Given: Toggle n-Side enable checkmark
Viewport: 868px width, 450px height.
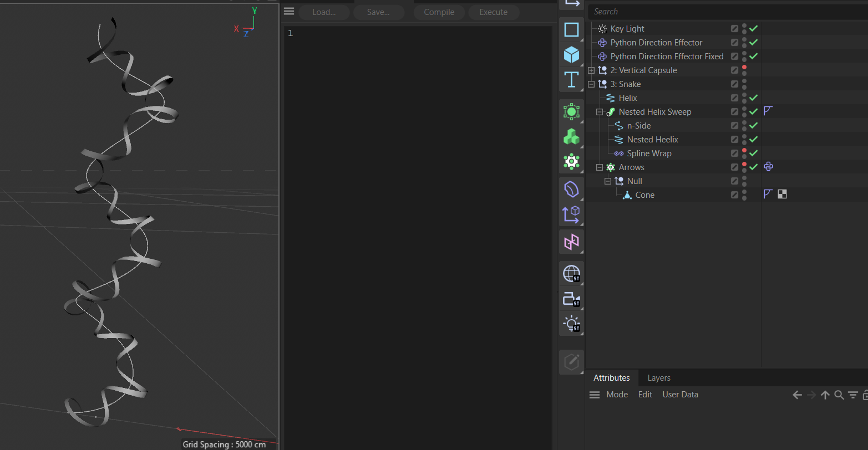Looking at the screenshot, I should point(753,125).
